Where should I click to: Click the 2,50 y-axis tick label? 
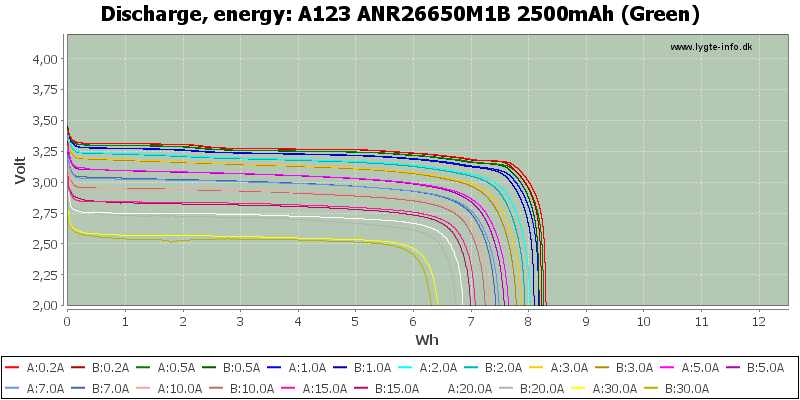tap(47, 244)
